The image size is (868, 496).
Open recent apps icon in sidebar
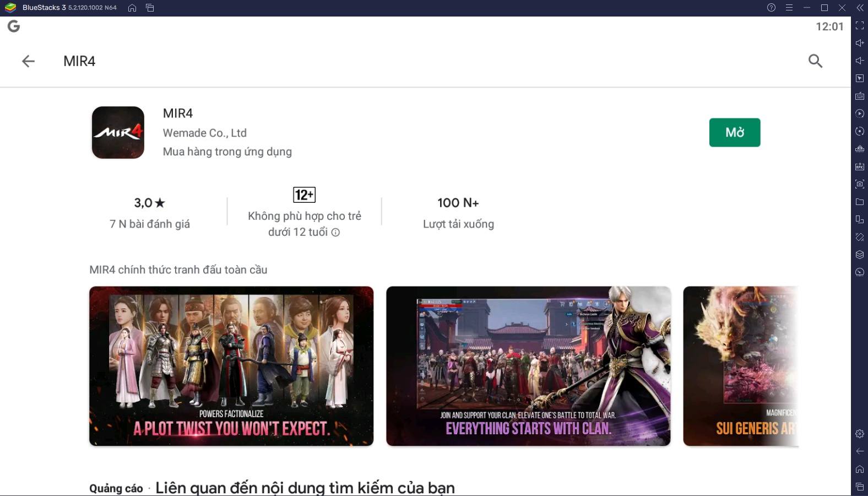(x=860, y=487)
